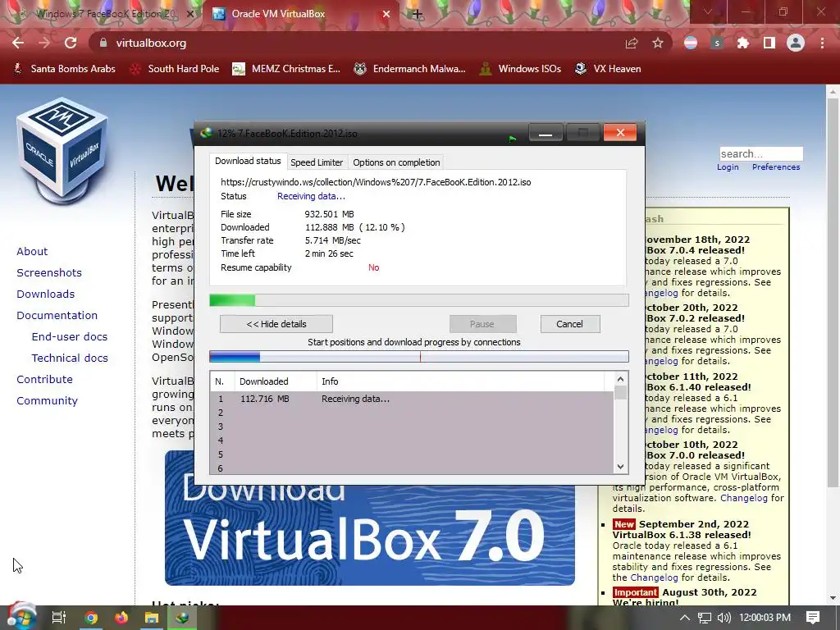
Task: Open the Extensions puzzle-piece icon
Action: pyautogui.click(x=743, y=43)
